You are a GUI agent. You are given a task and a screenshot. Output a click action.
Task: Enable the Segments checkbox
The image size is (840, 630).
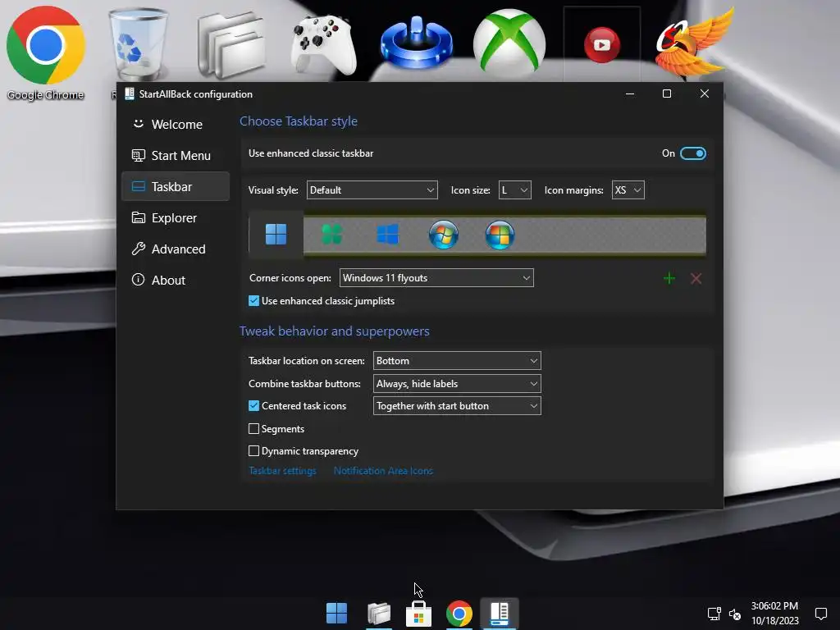pyautogui.click(x=254, y=428)
